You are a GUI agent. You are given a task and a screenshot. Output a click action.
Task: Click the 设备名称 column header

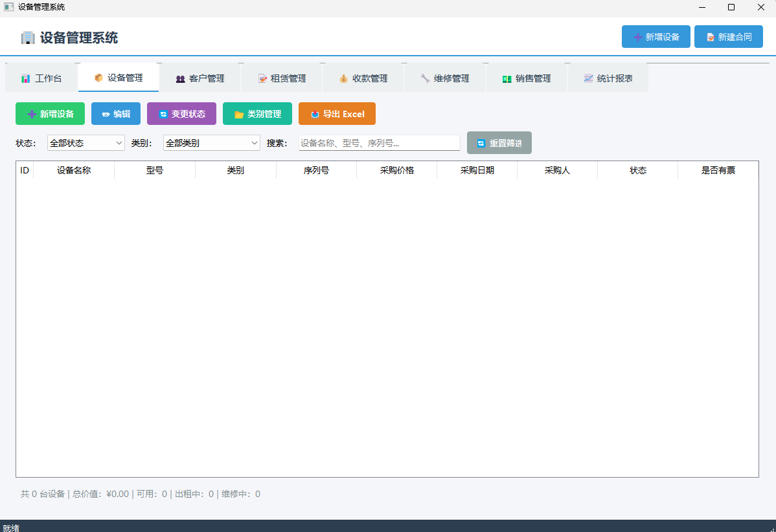click(x=74, y=170)
